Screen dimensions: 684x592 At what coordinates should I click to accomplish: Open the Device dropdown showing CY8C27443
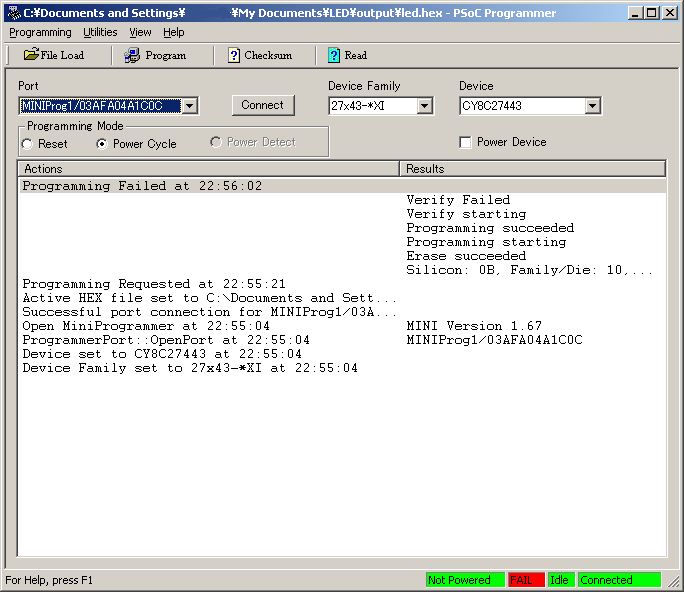tap(592, 106)
